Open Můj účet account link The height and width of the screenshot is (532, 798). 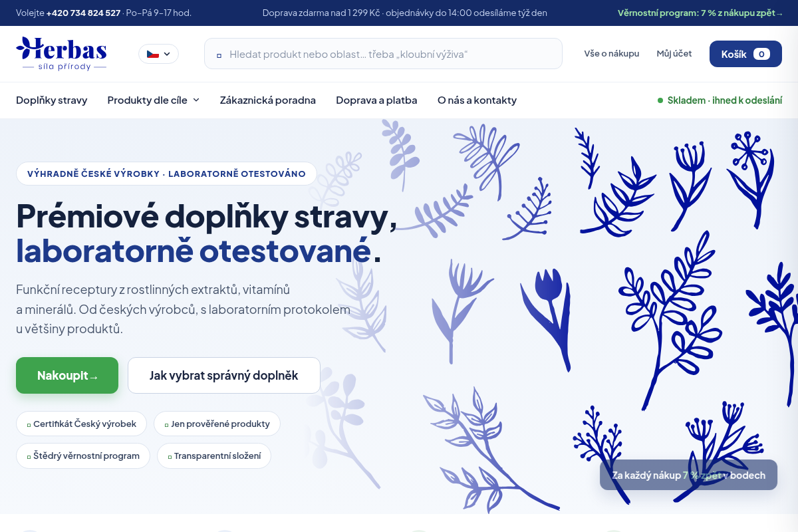(674, 54)
